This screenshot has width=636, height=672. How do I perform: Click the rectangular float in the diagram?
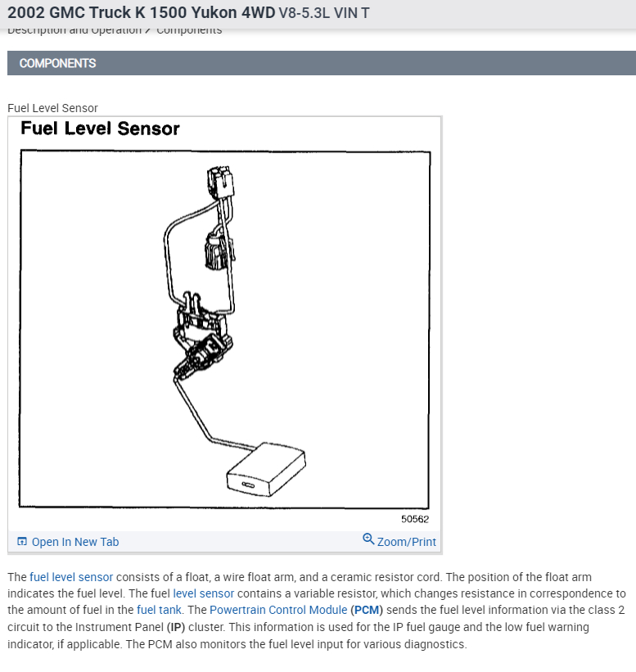(266, 470)
